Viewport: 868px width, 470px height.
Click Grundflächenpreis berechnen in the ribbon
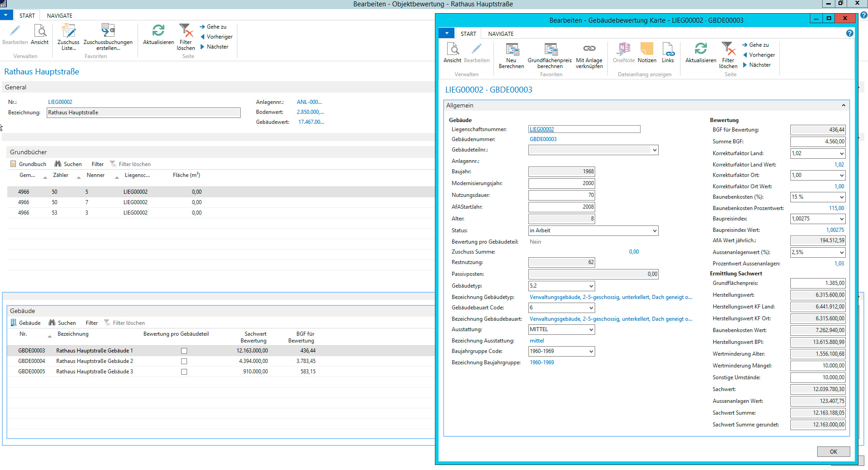[x=550, y=50]
